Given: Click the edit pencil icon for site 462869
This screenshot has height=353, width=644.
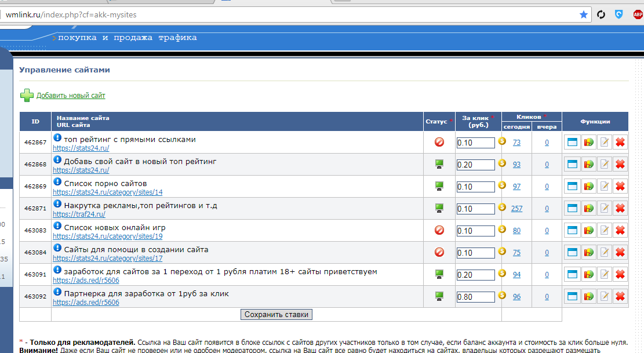Looking at the screenshot, I should [605, 187].
